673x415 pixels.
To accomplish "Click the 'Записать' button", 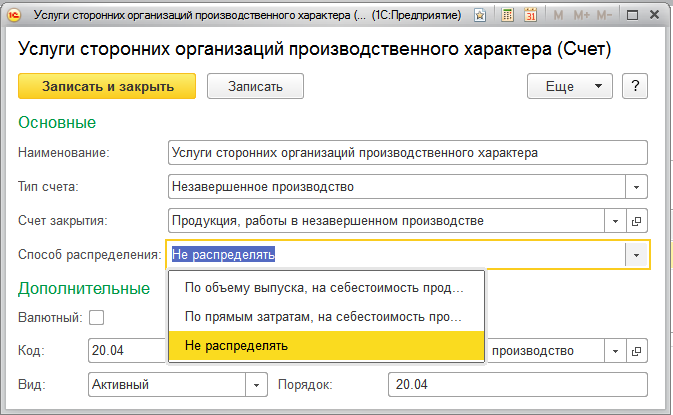I will tap(255, 86).
